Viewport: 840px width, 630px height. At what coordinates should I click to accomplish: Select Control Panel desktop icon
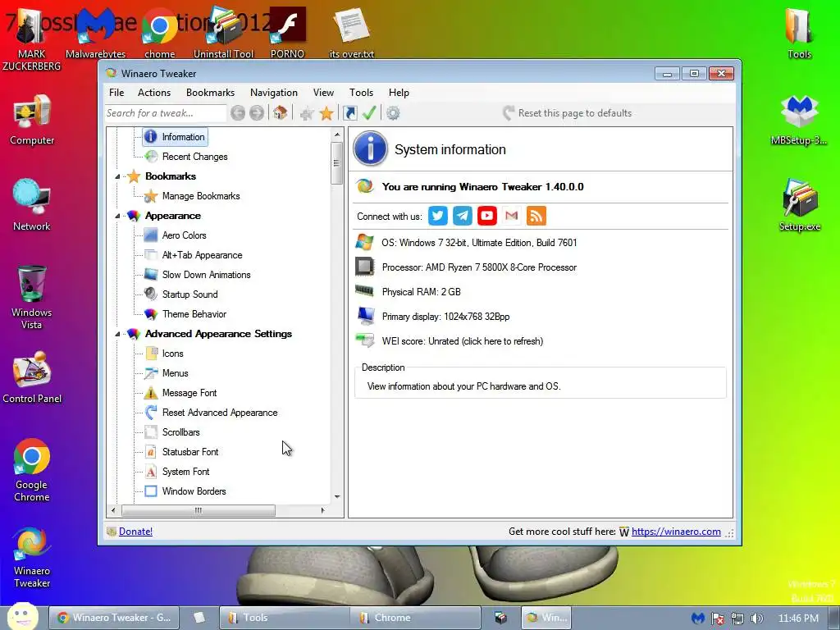[x=32, y=377]
